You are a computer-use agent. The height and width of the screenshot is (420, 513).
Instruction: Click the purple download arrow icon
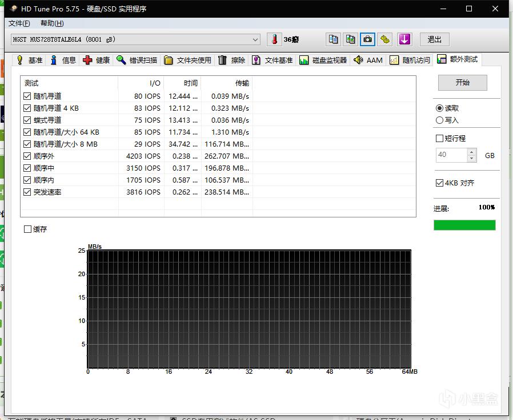click(x=404, y=39)
